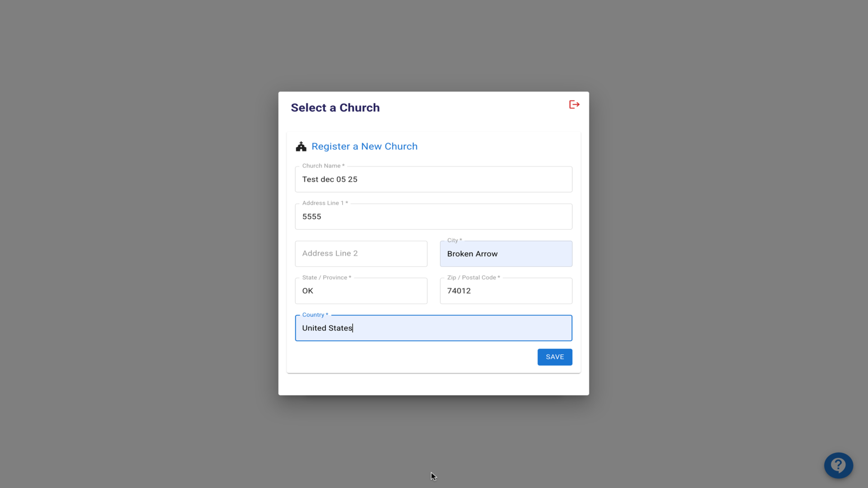Open the help question mark bubble

click(x=838, y=465)
